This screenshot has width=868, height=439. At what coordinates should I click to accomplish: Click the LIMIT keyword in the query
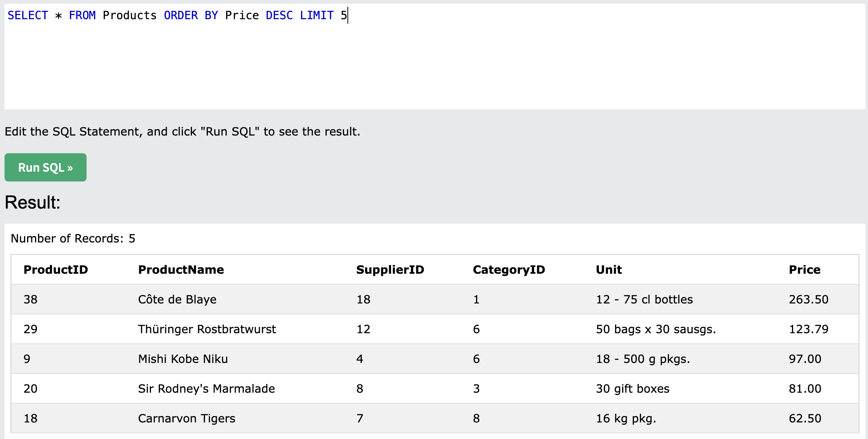(317, 15)
